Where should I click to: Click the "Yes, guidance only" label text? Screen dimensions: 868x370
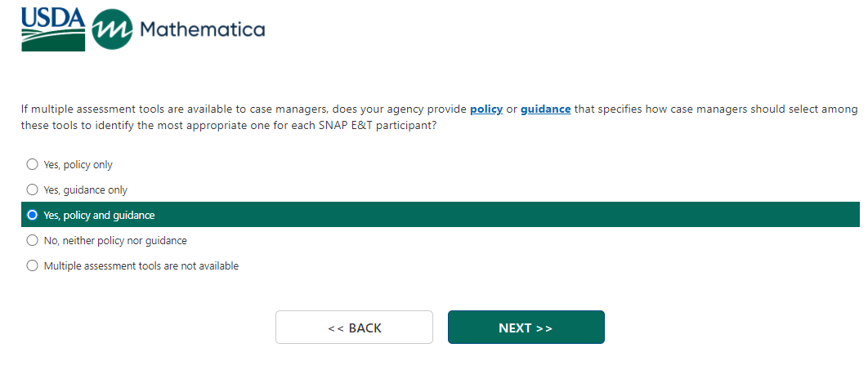coord(86,190)
